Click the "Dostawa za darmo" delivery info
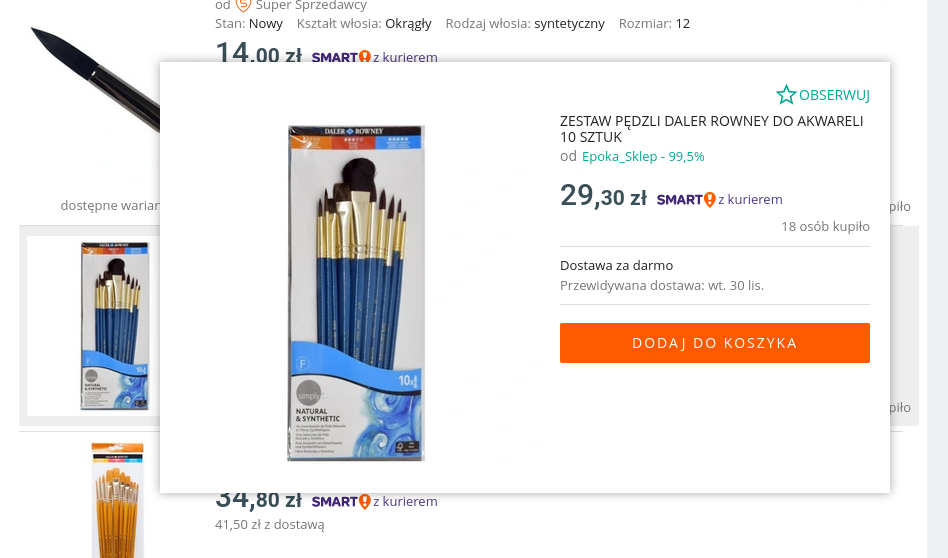948x558 pixels. [616, 265]
